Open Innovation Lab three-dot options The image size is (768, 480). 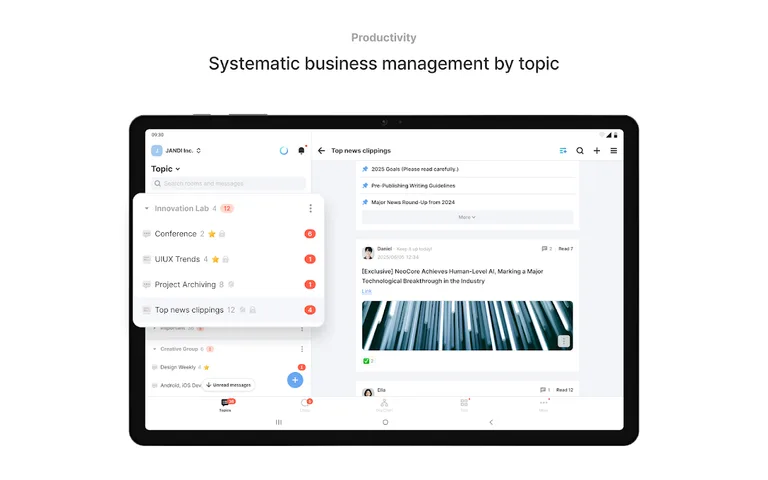click(310, 209)
